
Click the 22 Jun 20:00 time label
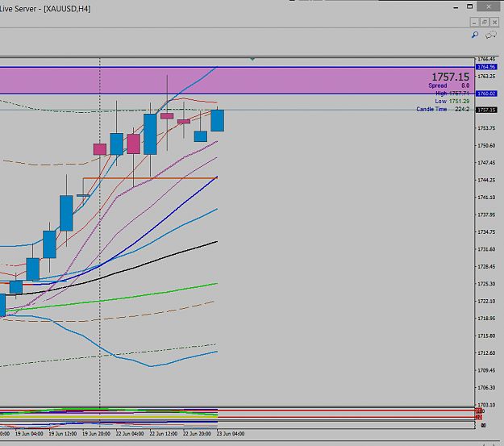coord(197,434)
